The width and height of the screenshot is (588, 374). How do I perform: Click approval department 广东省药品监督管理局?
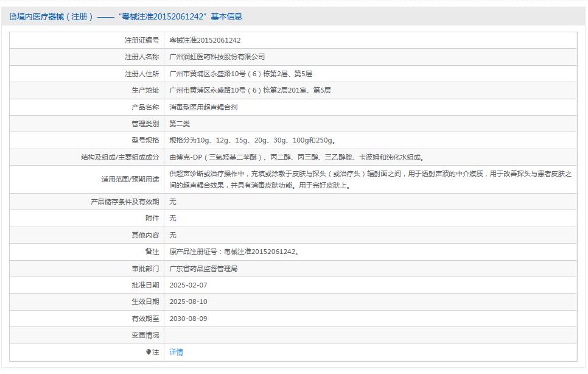click(x=203, y=268)
